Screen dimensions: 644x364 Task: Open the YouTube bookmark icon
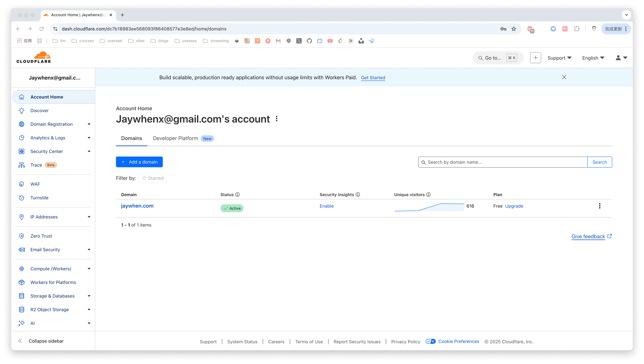point(330,41)
